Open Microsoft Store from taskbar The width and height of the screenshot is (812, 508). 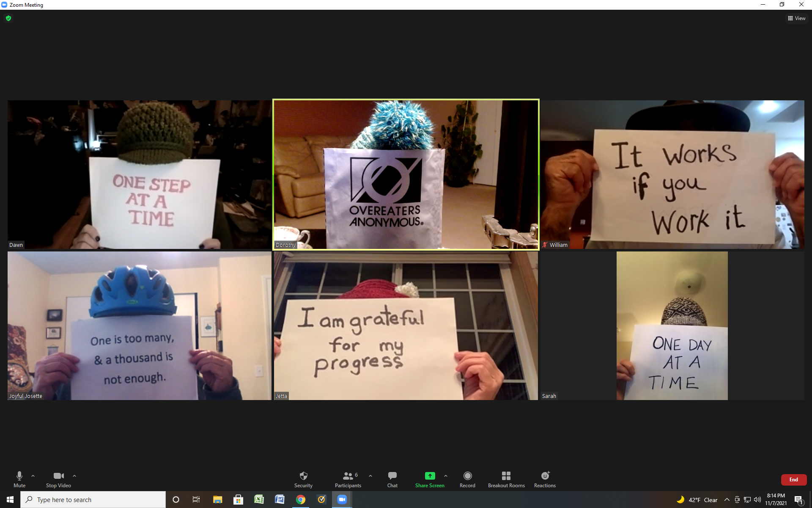point(238,500)
